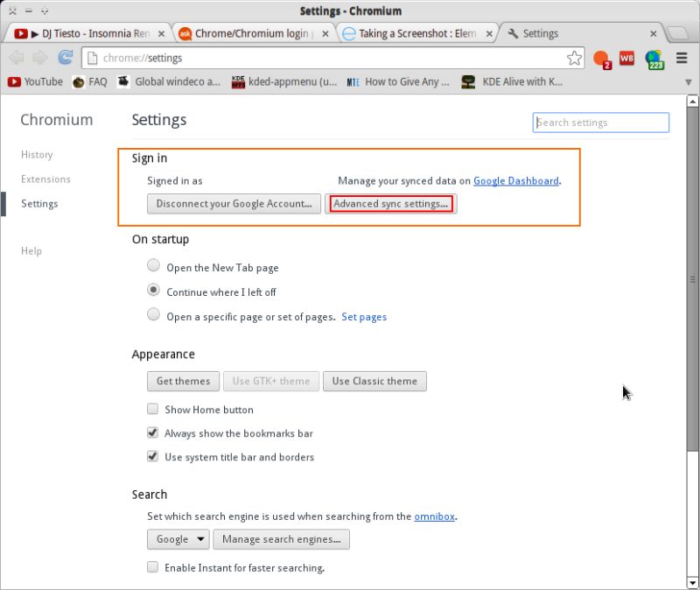Switch to the Taking a Screenshot tab
This screenshot has width=700, height=590.
pos(411,32)
